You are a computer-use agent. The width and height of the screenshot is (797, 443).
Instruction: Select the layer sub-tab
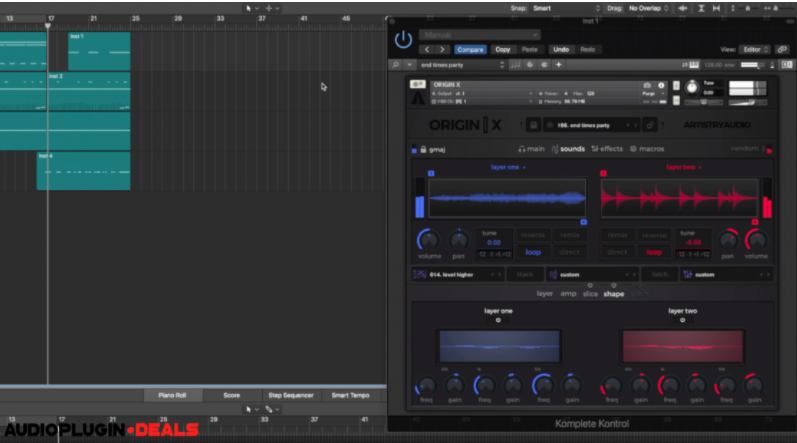544,294
